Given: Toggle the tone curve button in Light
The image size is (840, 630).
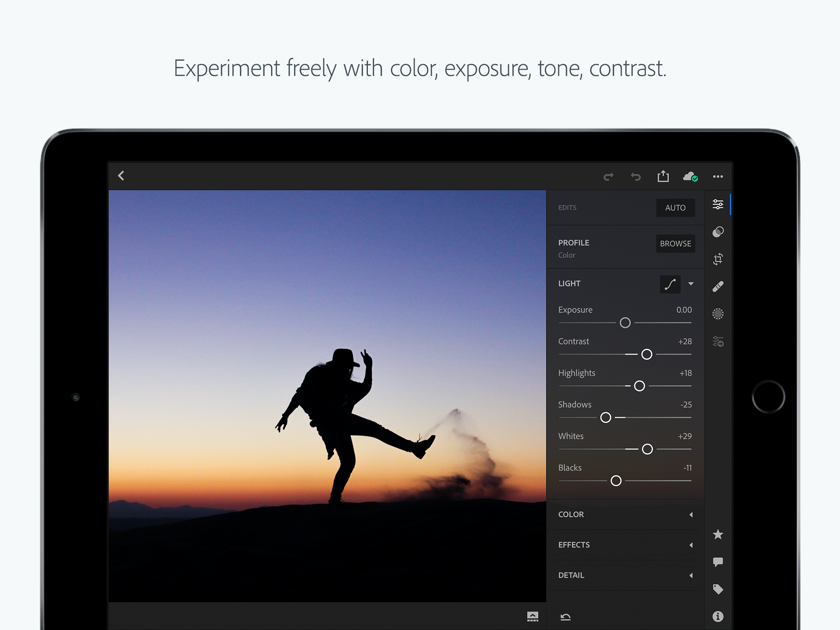Looking at the screenshot, I should [670, 284].
